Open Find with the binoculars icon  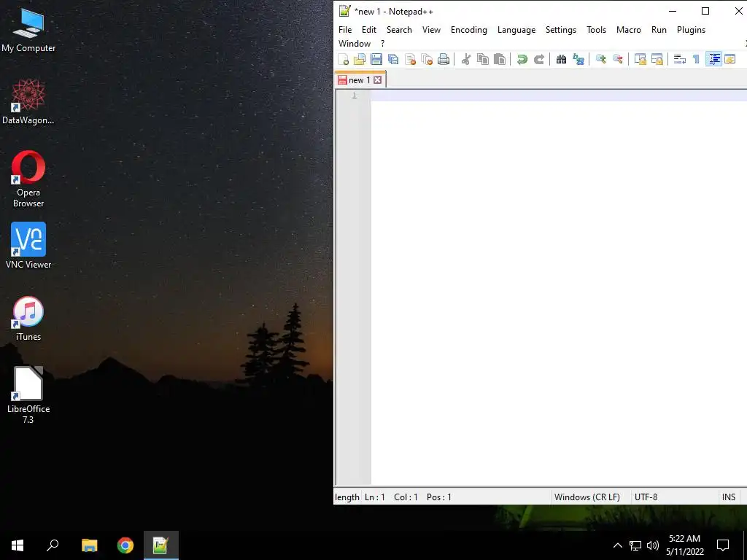coord(561,59)
